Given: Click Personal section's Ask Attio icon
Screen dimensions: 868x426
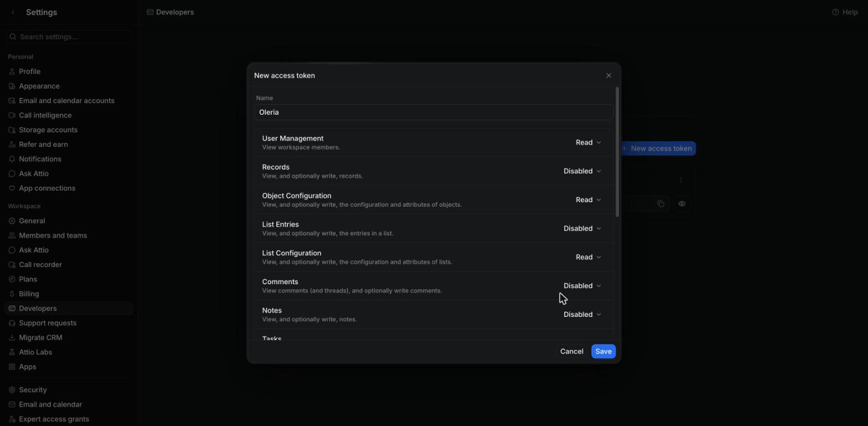Looking at the screenshot, I should (x=12, y=173).
